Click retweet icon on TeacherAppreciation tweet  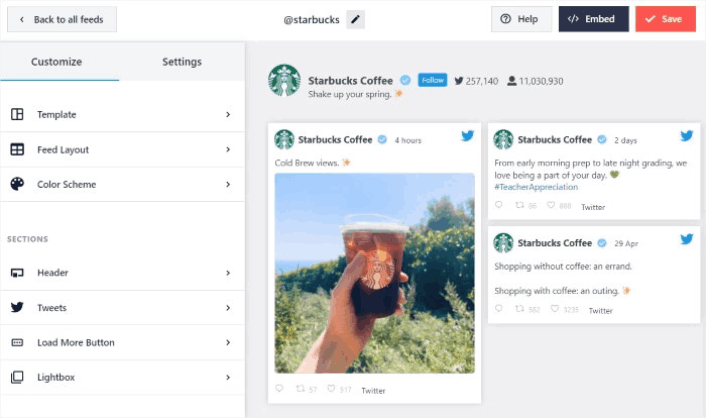tap(520, 204)
